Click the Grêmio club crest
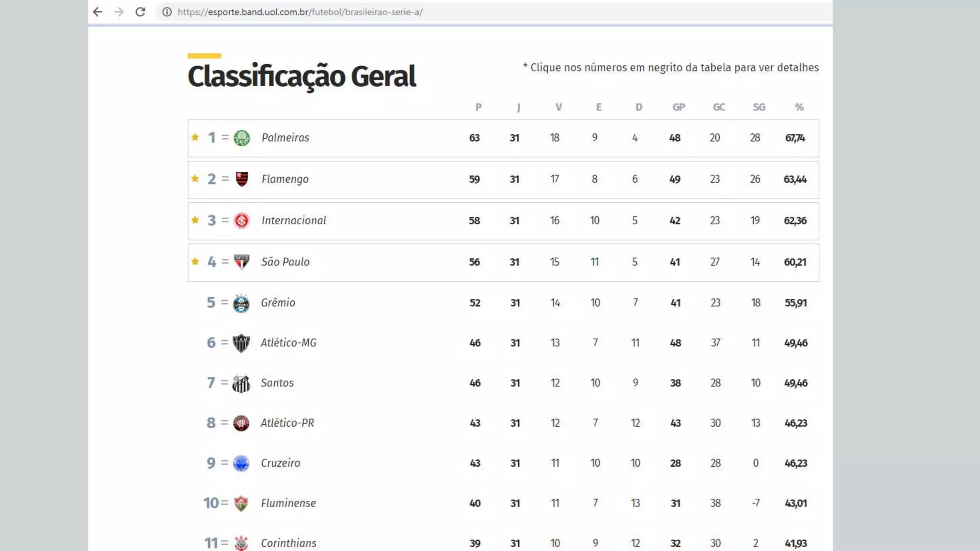Image resolution: width=980 pixels, height=551 pixels. (241, 303)
